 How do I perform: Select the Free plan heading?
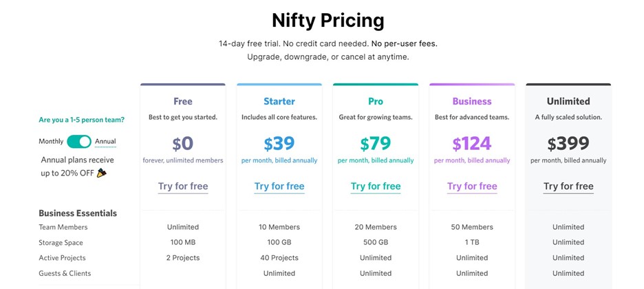coord(183,101)
